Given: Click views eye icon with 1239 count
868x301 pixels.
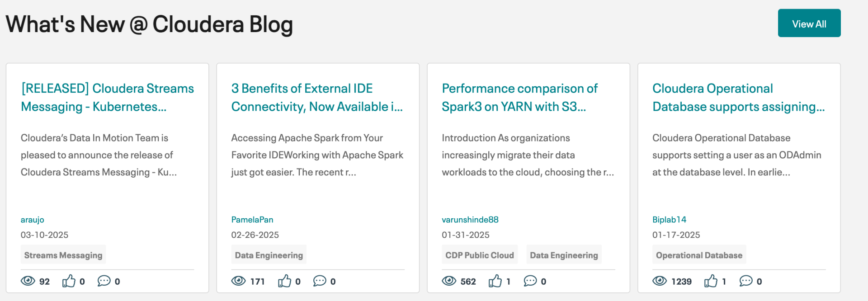Looking at the screenshot, I should pos(659,281).
